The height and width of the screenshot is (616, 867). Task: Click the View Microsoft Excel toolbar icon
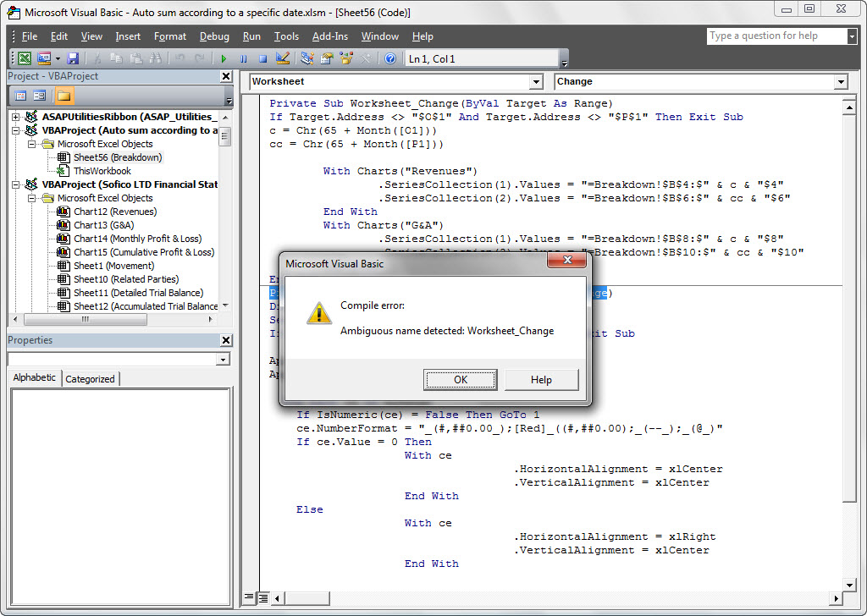(25, 58)
